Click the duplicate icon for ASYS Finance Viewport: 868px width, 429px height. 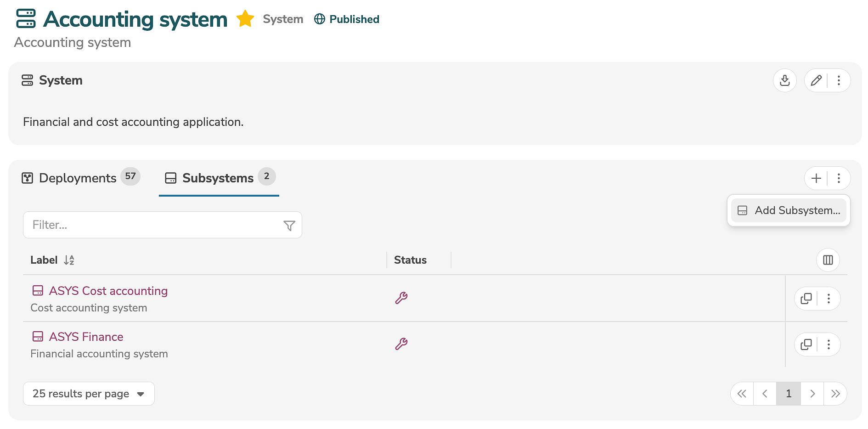coord(806,344)
